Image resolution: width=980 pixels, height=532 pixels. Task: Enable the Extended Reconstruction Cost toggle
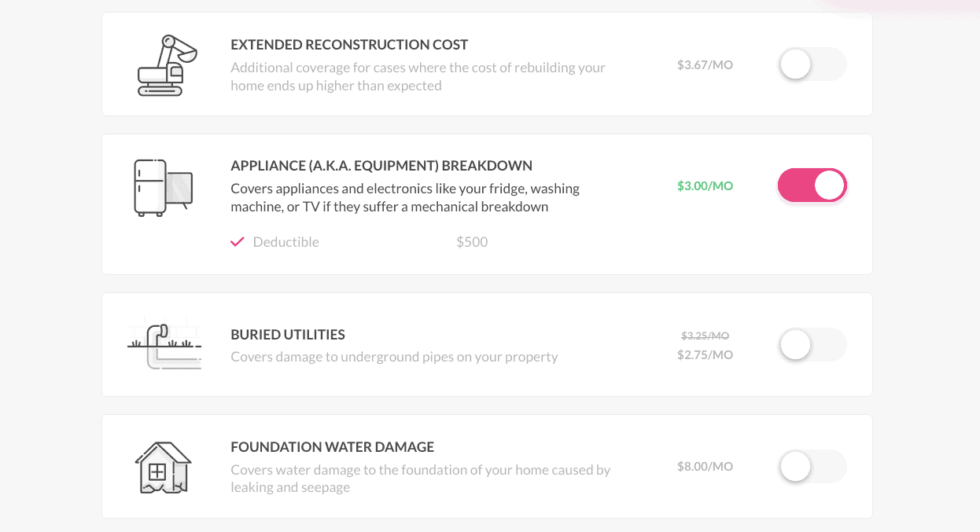[812, 64]
